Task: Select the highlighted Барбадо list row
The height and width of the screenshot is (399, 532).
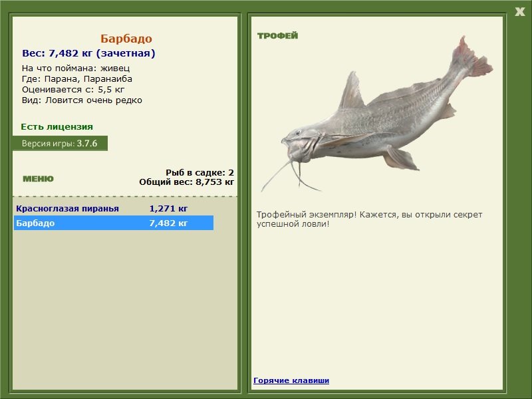Action: tap(113, 223)
